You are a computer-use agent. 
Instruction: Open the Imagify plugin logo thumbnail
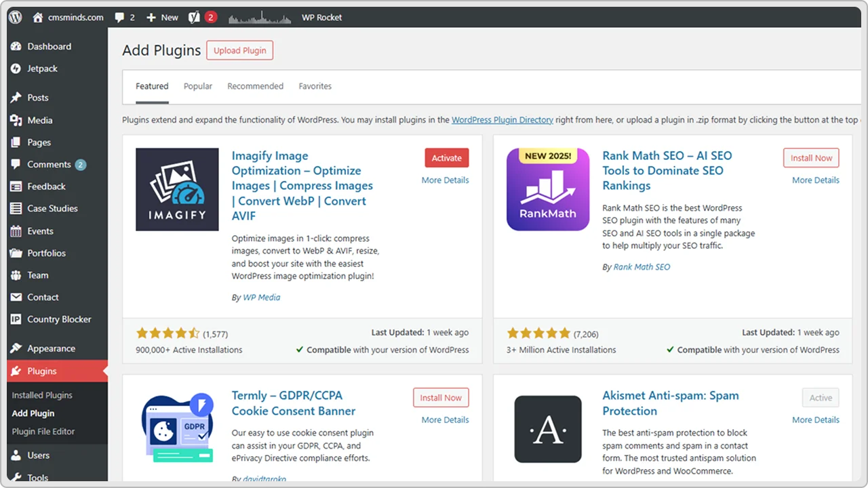point(177,190)
